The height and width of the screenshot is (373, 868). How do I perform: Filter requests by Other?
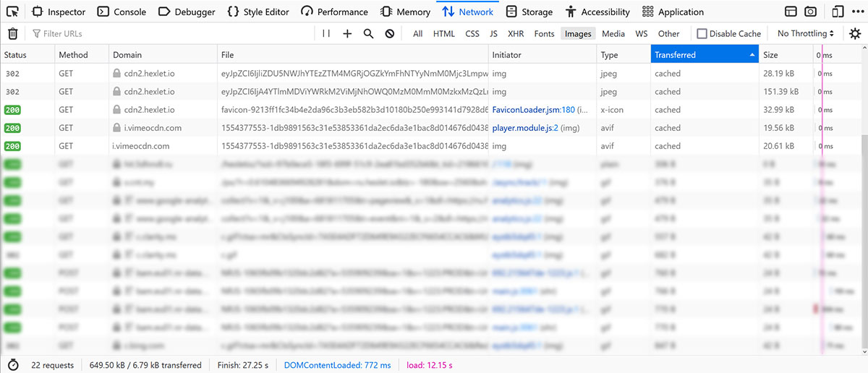pyautogui.click(x=668, y=33)
